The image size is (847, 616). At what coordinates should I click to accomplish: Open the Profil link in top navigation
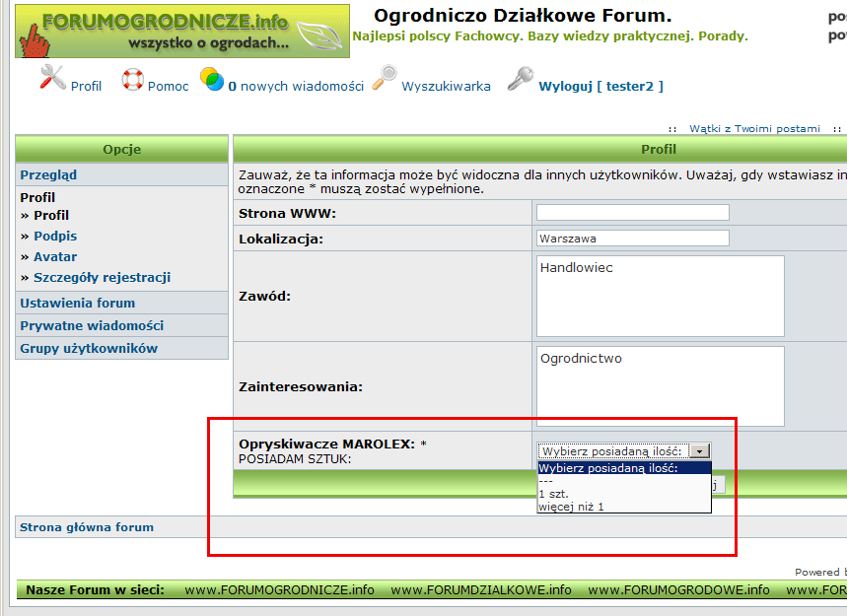(x=86, y=87)
